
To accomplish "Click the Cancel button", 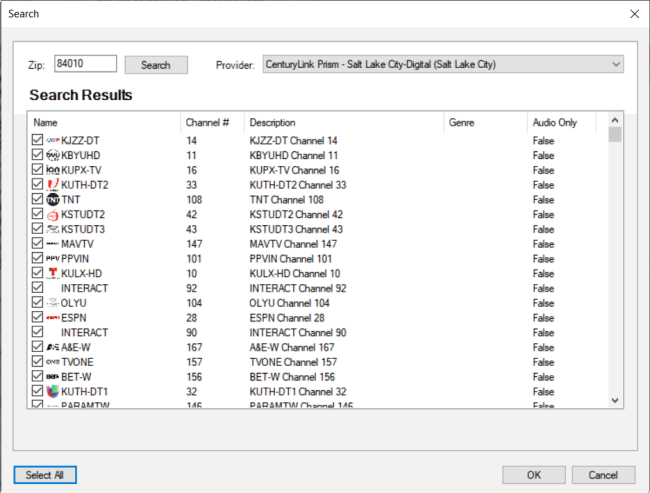I will click(x=603, y=475).
